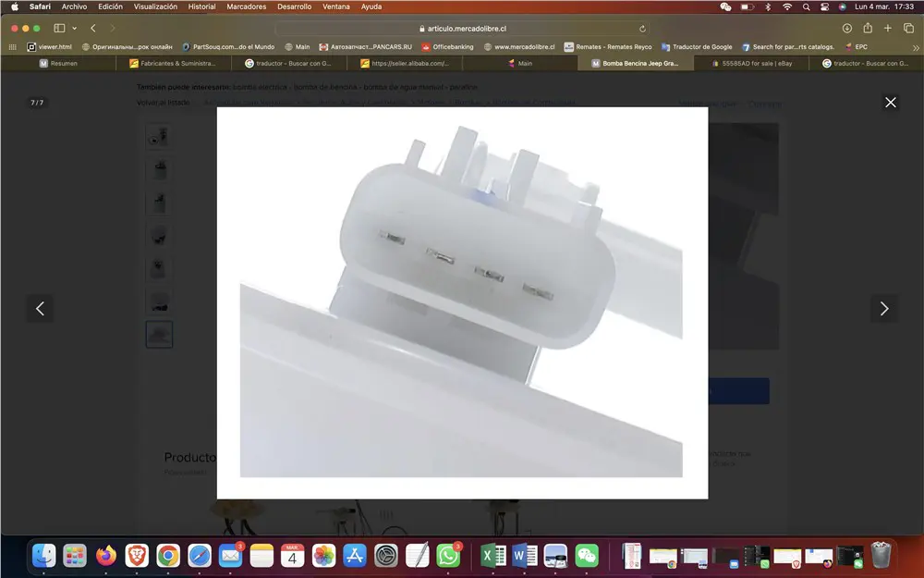
Task: Open a new tab with plus icon
Action: 888,29
